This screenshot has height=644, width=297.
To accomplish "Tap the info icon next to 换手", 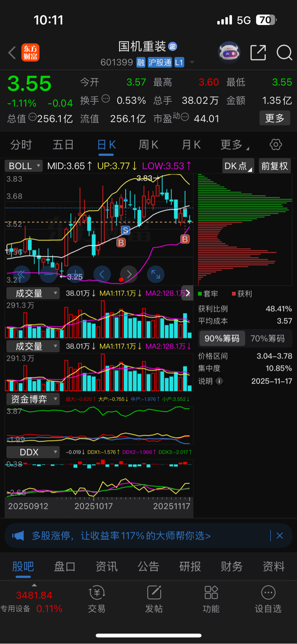I will (106, 98).
